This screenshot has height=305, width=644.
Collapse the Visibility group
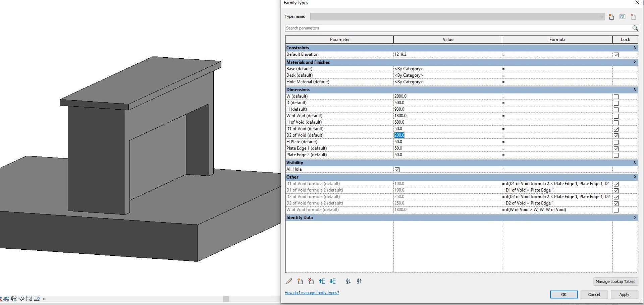point(634,163)
